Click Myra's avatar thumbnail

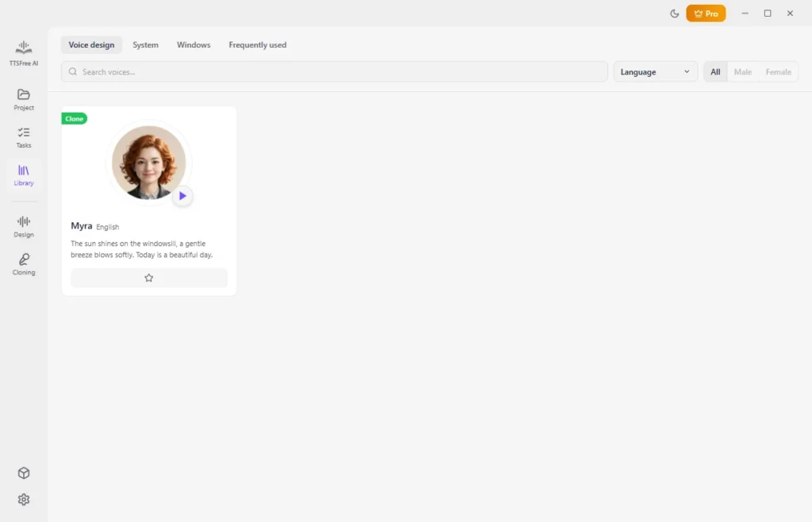click(x=148, y=162)
